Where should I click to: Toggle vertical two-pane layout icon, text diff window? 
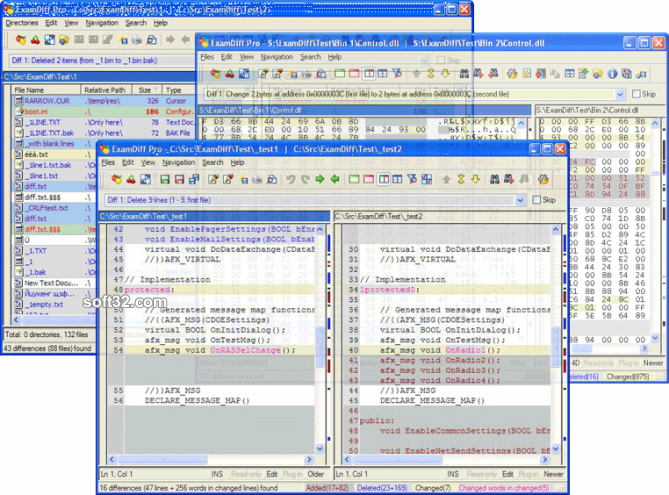(x=383, y=179)
